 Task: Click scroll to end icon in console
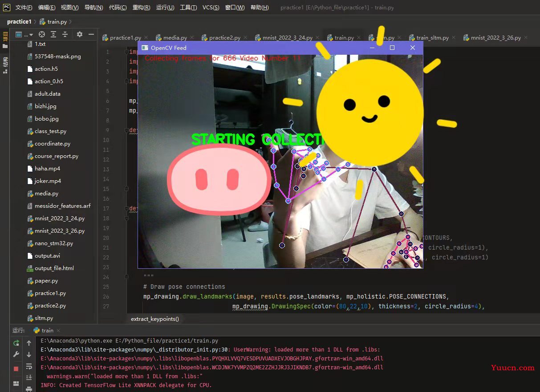click(29, 377)
